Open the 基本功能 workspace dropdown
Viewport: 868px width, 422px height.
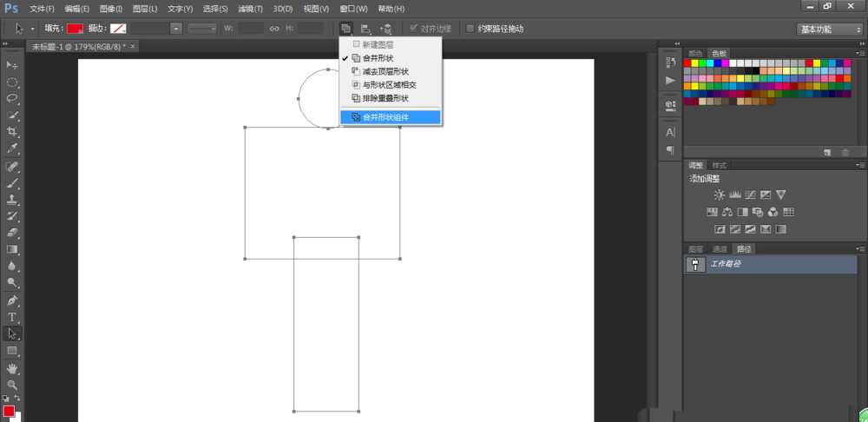pos(830,29)
